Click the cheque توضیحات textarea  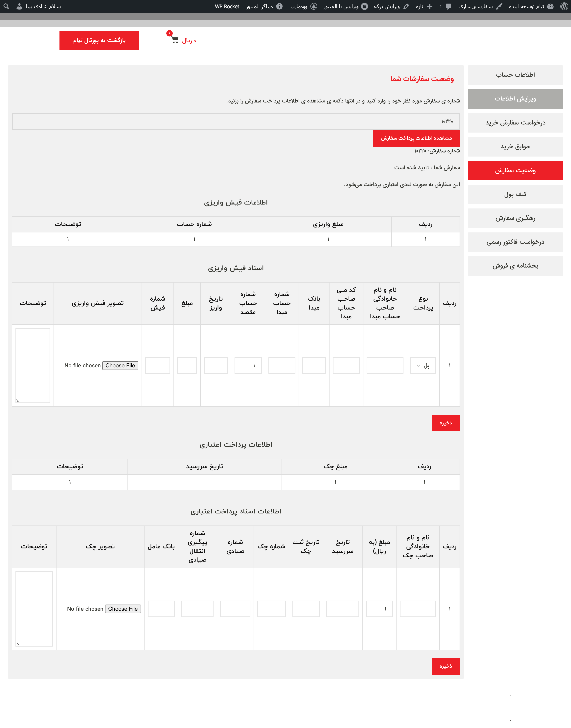point(34,609)
